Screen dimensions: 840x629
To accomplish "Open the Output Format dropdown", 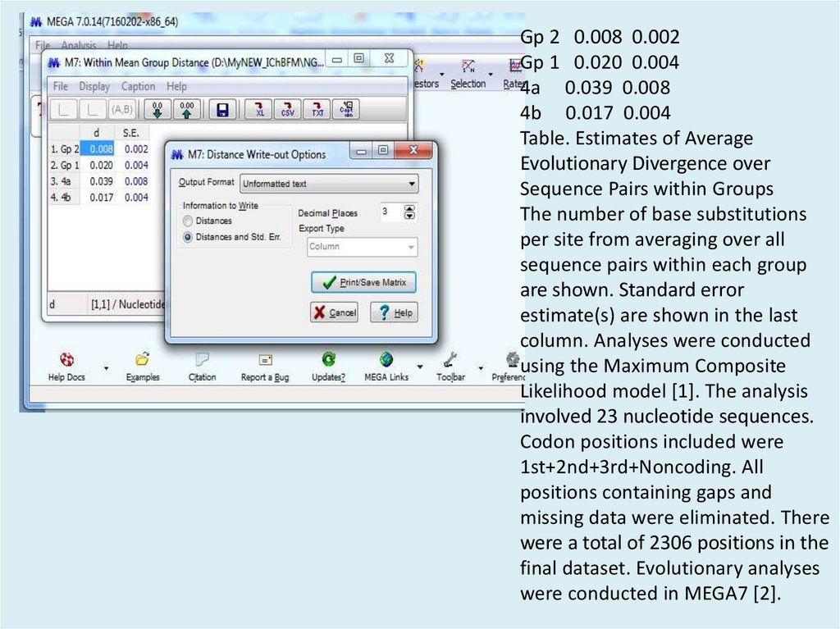I will (328, 184).
